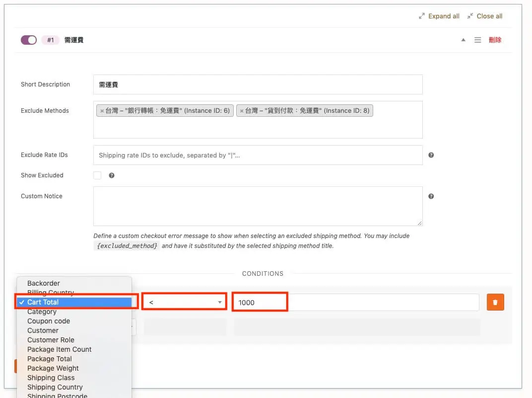Open help icon for Custom Notice

[x=431, y=196]
